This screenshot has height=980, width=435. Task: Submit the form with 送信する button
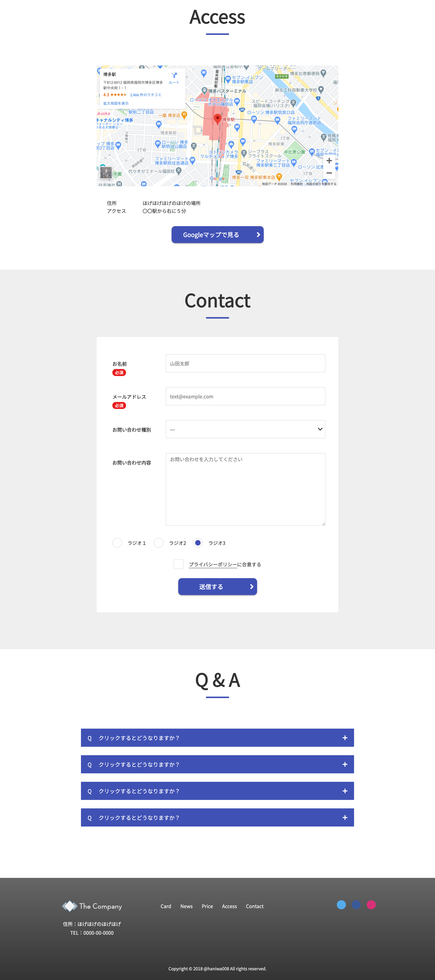click(217, 587)
